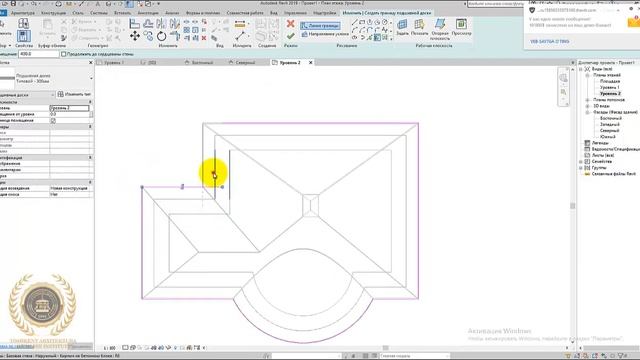Click the vertical scrollbar of drawing area
The height and width of the screenshot is (360, 640).
coord(573,206)
